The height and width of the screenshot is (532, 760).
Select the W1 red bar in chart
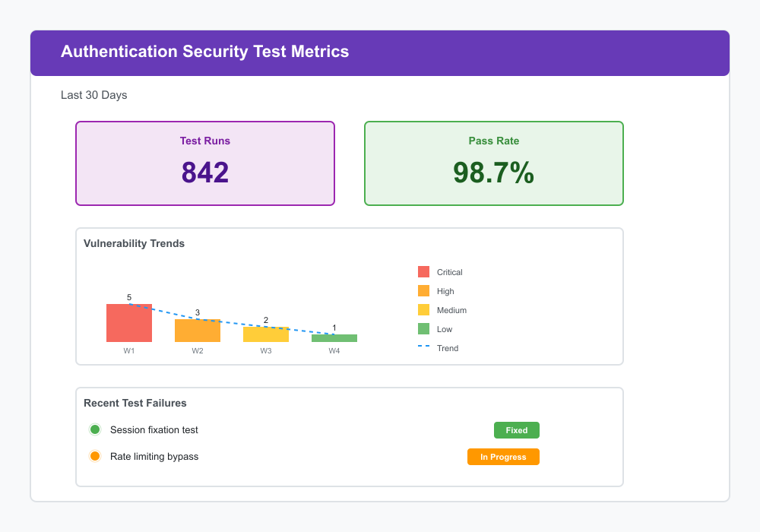click(129, 323)
